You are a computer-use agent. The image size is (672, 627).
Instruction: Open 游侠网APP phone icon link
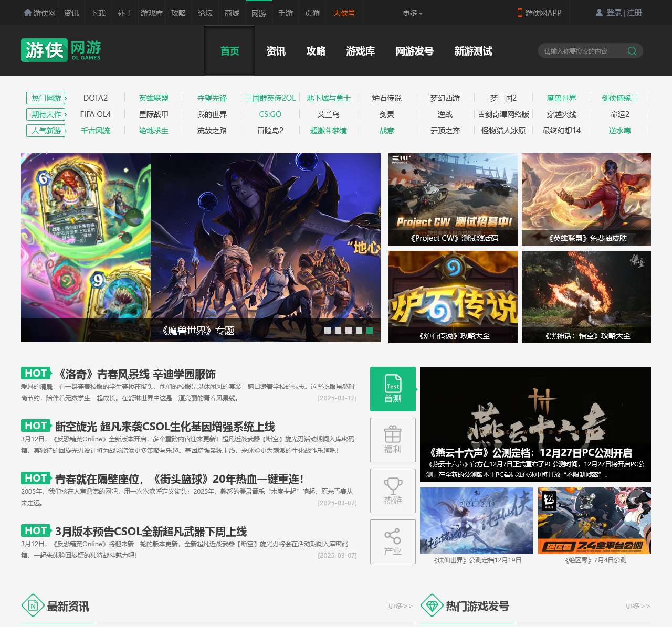coord(539,13)
